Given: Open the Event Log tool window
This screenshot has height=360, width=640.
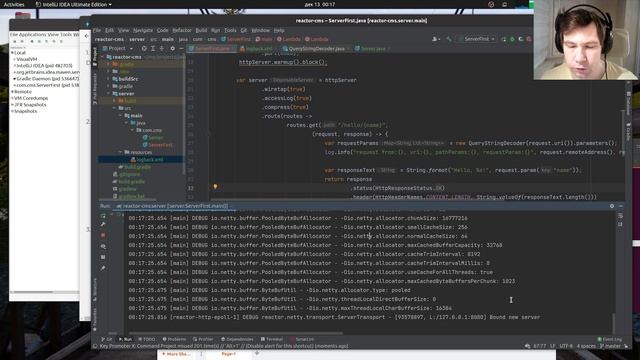Looking at the screenshot, I should pyautogui.click(x=610, y=339).
